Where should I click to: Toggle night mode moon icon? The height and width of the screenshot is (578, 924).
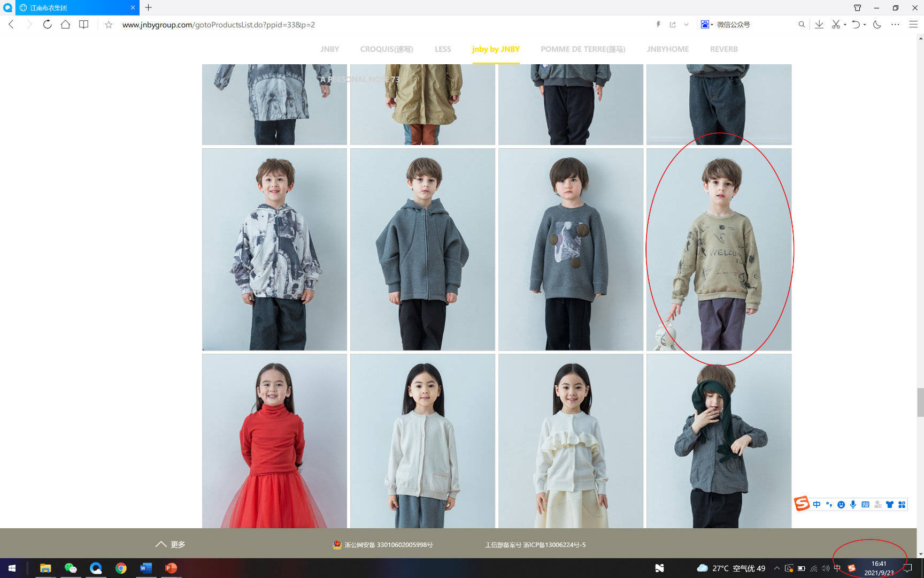[x=877, y=25]
